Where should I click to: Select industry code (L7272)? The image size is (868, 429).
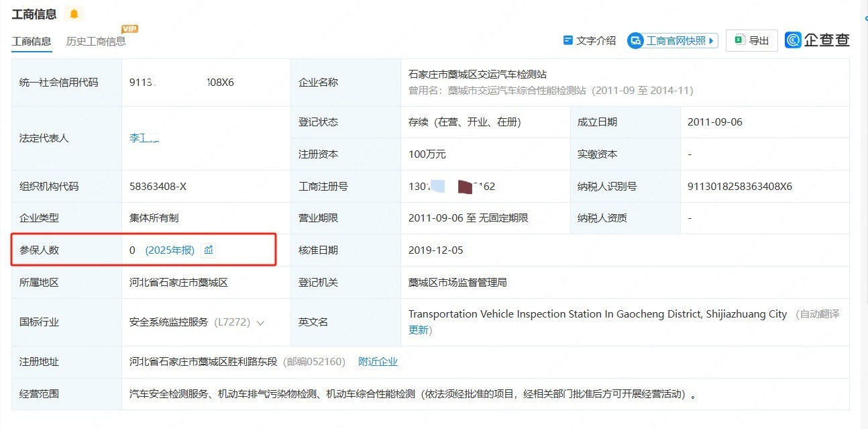pos(232,322)
